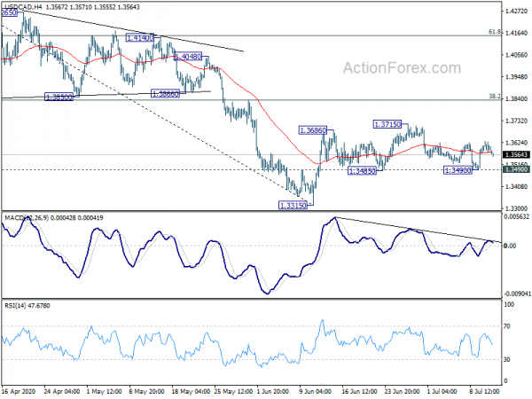The width and height of the screenshot is (532, 399).
Task: Click the 16 Apr 2020 date label
Action: coord(18,391)
